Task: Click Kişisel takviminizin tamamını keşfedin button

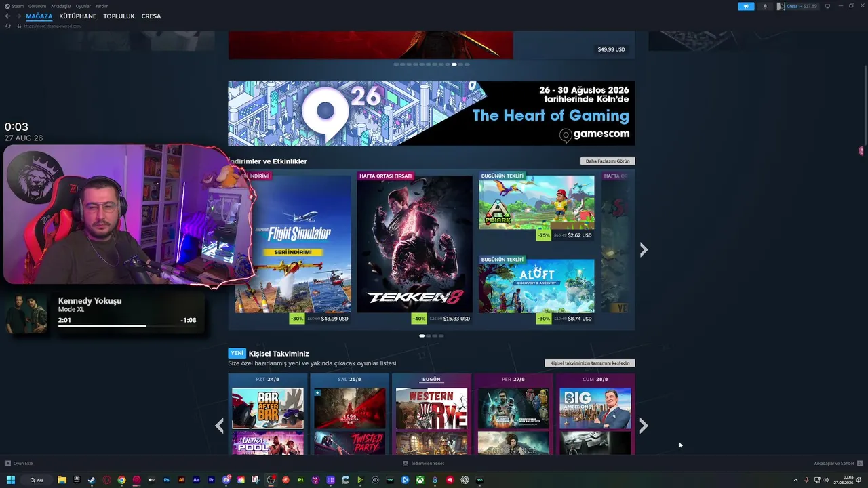Action: pyautogui.click(x=590, y=363)
